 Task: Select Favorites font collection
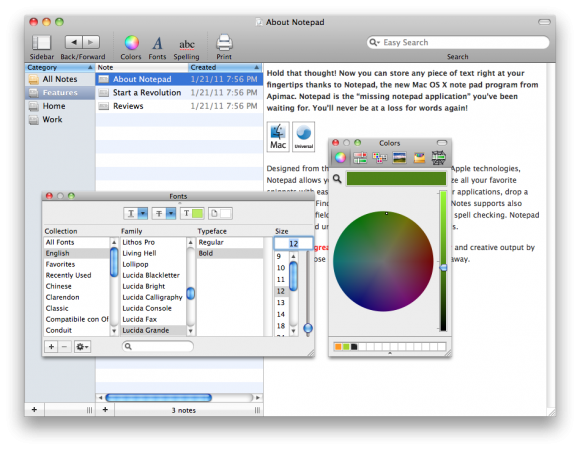click(76, 264)
